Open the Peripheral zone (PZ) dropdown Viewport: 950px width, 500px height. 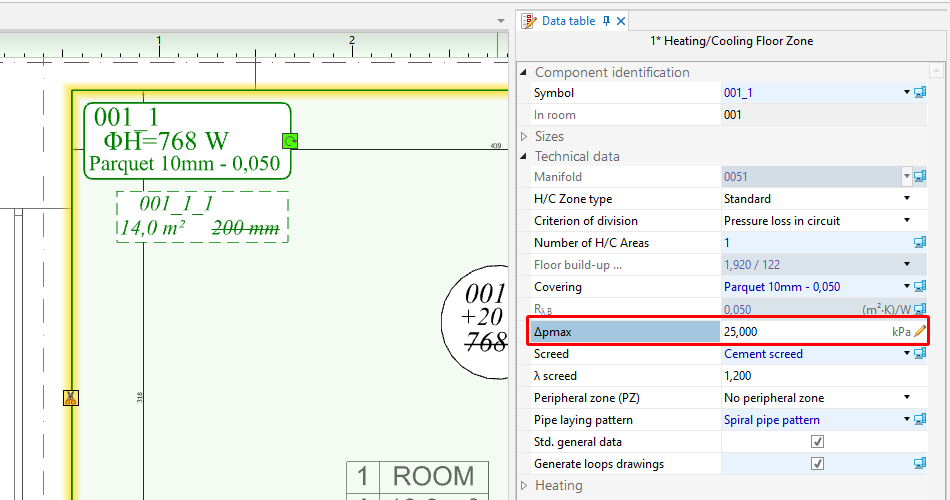click(x=907, y=398)
